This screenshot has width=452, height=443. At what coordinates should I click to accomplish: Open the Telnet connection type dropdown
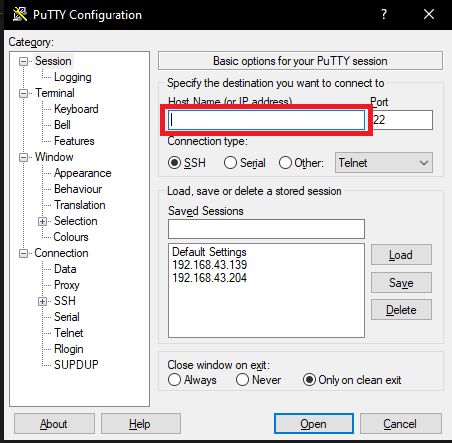pos(384,163)
